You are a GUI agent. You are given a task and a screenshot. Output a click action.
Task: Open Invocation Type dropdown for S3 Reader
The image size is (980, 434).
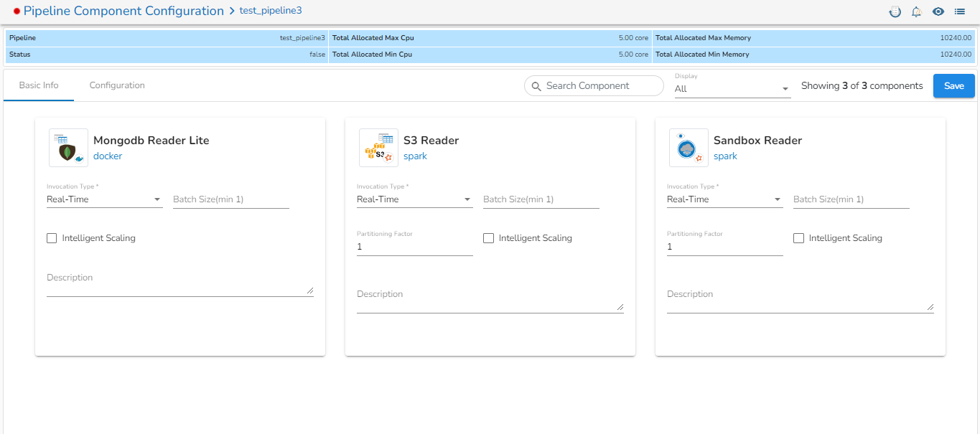click(414, 199)
